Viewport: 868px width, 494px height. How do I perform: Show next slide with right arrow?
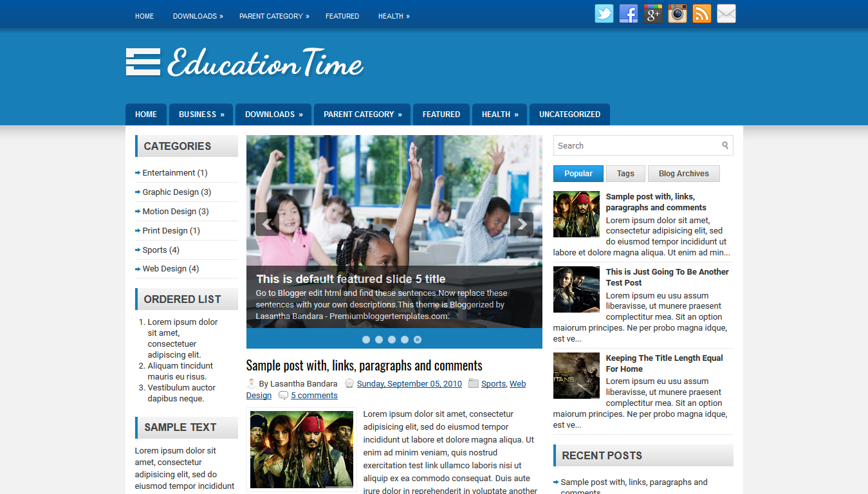(x=522, y=224)
